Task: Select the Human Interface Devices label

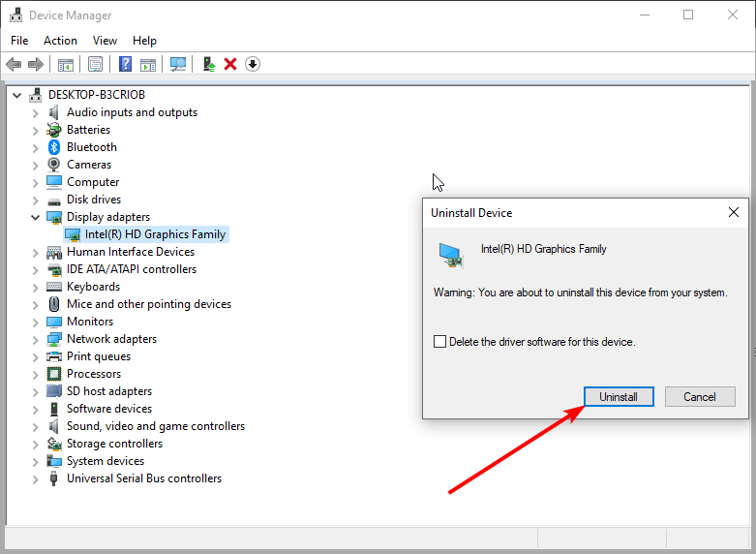Action: coord(130,252)
